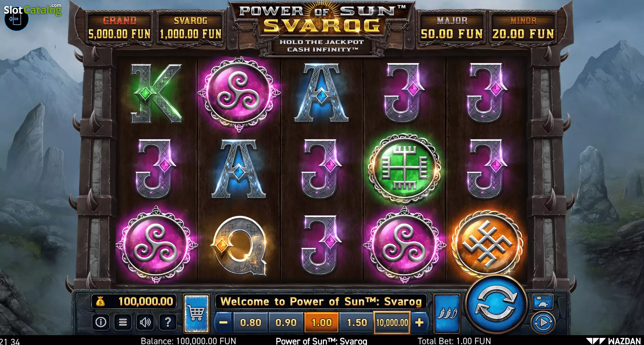This screenshot has height=345, width=644.
Task: Increase the bet with the plus button
Action: tap(419, 322)
